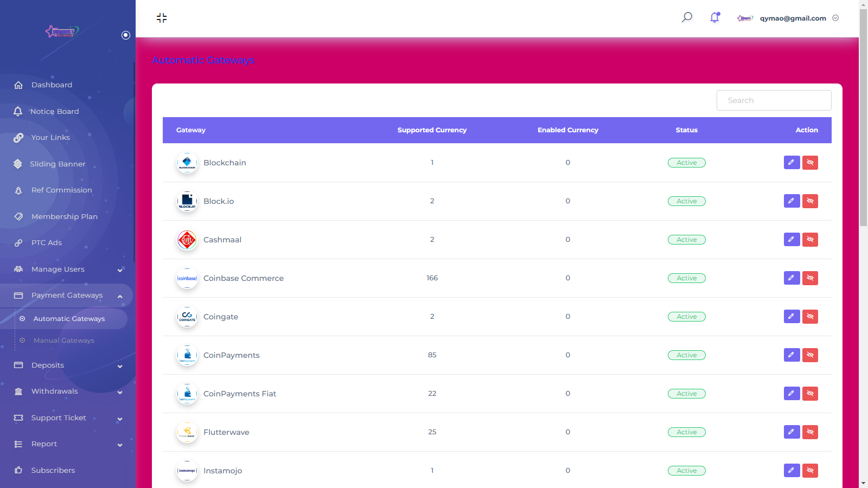This screenshot has height=488, width=868.
Task: Click the exit fullscreen icon
Action: [162, 18]
